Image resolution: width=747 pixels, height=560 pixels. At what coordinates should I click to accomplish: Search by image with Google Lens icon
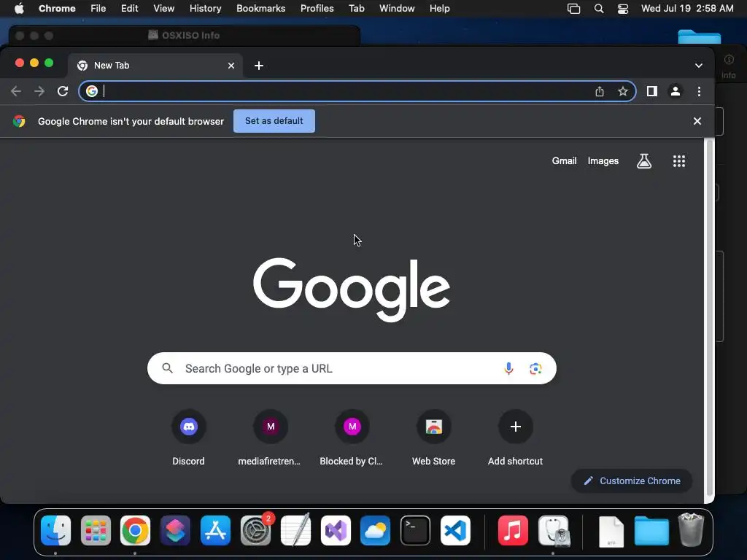tap(535, 368)
